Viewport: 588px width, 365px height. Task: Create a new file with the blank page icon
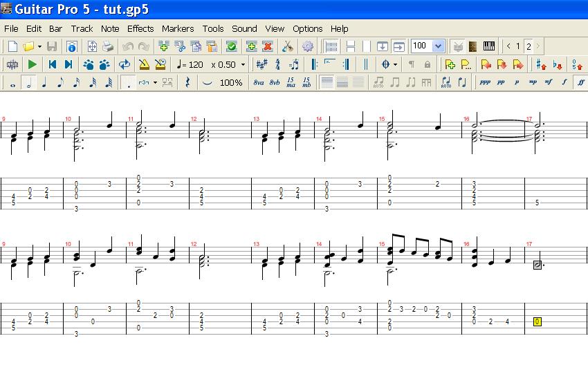12,46
